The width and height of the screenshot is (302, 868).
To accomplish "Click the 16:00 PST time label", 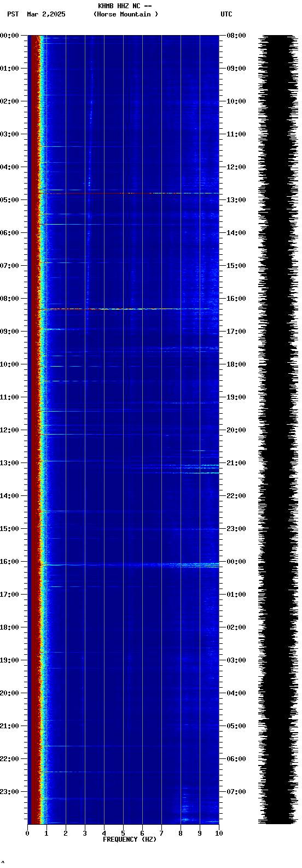I will point(9,562).
